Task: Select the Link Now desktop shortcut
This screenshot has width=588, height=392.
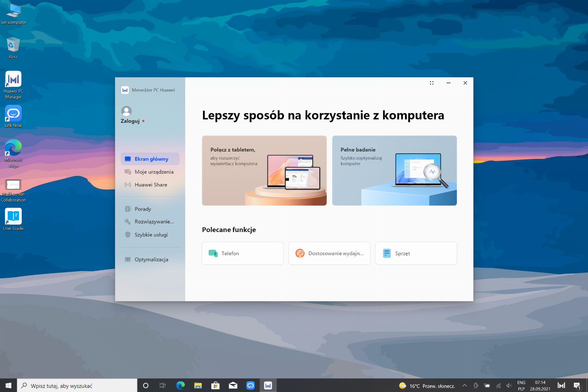Action: coord(13,116)
